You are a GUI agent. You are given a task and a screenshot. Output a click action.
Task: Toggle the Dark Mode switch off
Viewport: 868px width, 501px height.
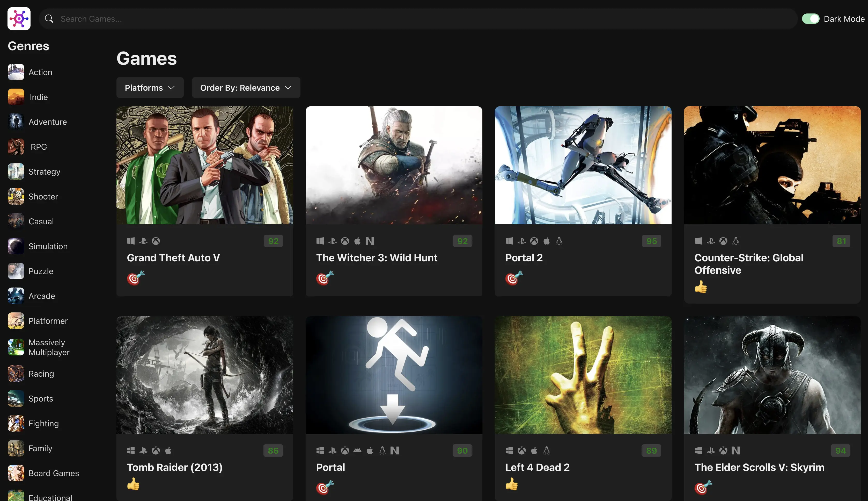click(811, 19)
